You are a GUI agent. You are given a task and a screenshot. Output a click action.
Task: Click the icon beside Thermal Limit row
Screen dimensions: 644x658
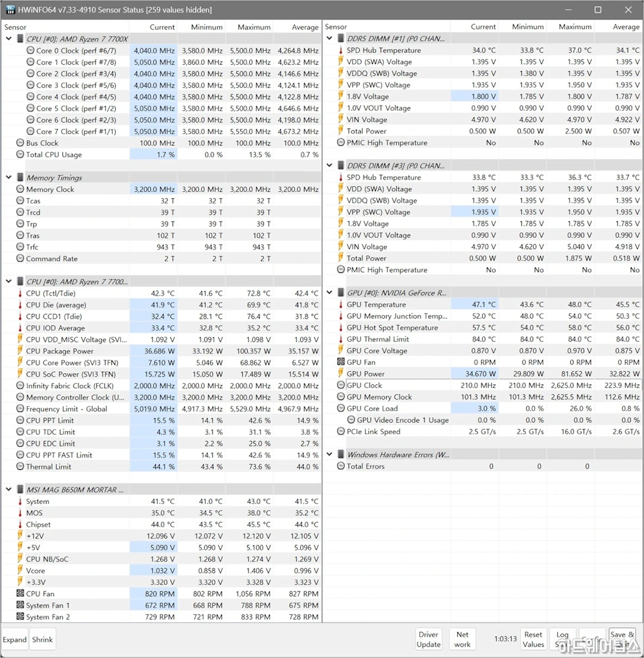pyautogui.click(x=20, y=467)
